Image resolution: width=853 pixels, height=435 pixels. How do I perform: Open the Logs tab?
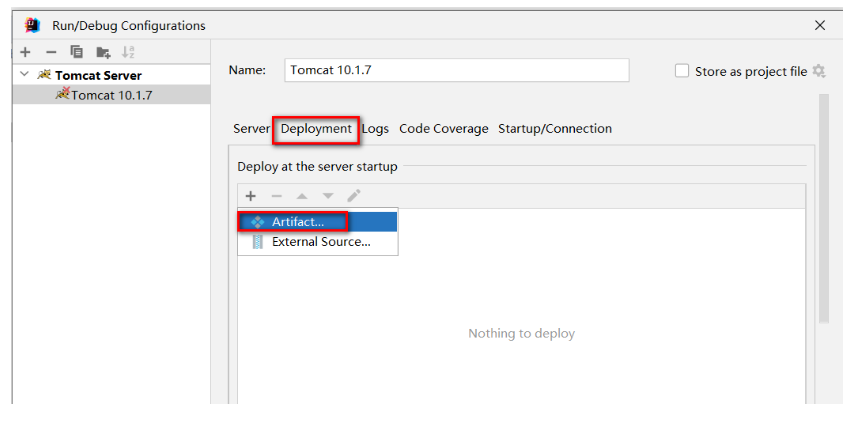tap(375, 129)
